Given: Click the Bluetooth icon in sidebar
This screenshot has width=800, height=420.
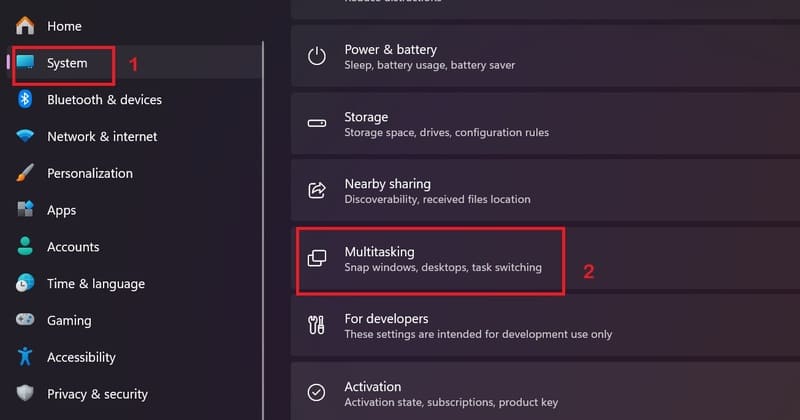Looking at the screenshot, I should pyautogui.click(x=24, y=99).
